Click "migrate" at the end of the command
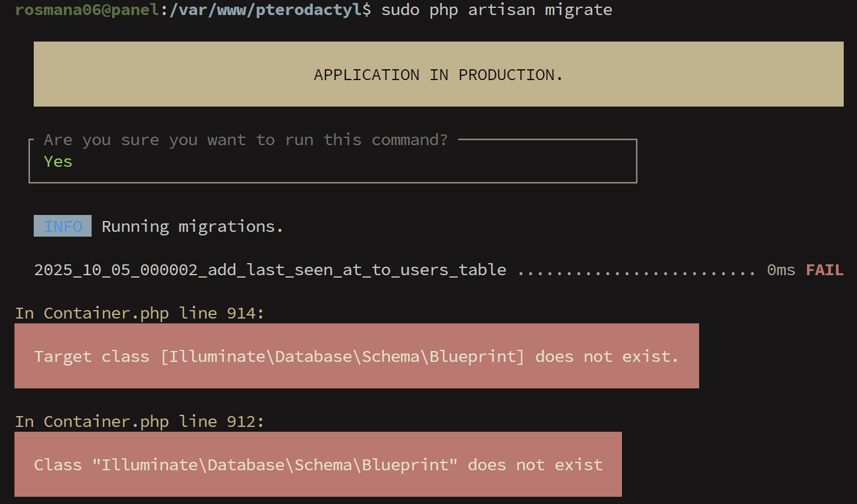Screen dimensions: 857x504 coord(579,10)
